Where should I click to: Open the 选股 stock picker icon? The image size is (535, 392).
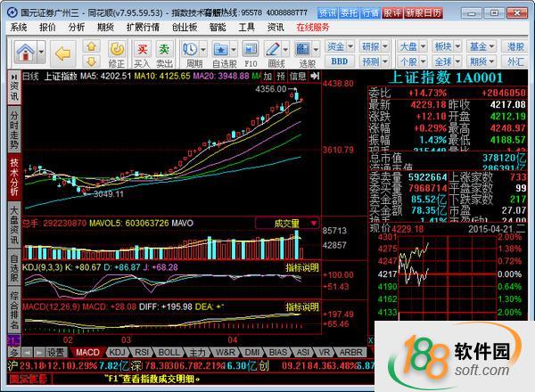point(302,50)
